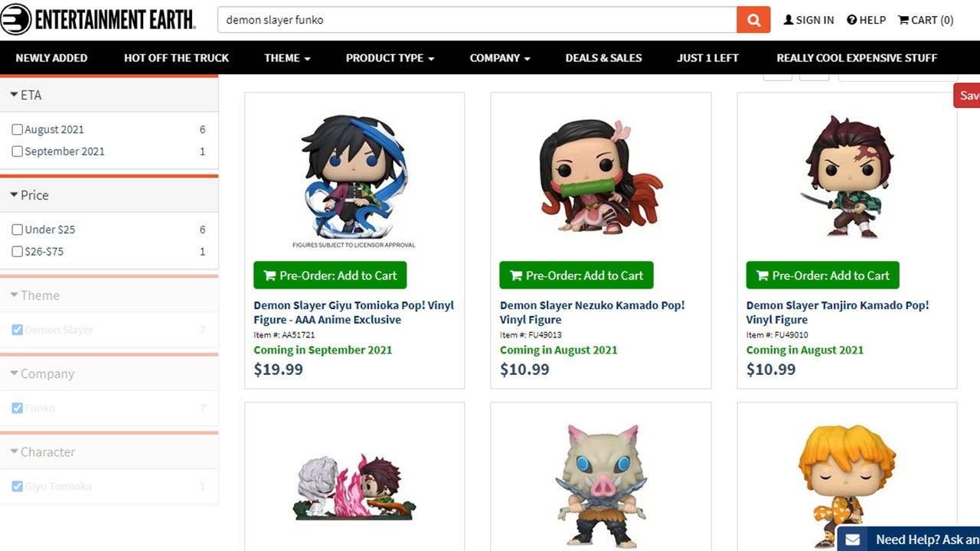
Task: Enable the Under $25 price filter
Action: coord(17,229)
